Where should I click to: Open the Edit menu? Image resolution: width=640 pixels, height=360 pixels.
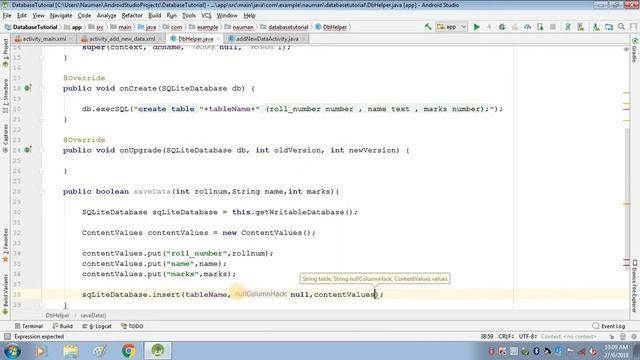22,16
